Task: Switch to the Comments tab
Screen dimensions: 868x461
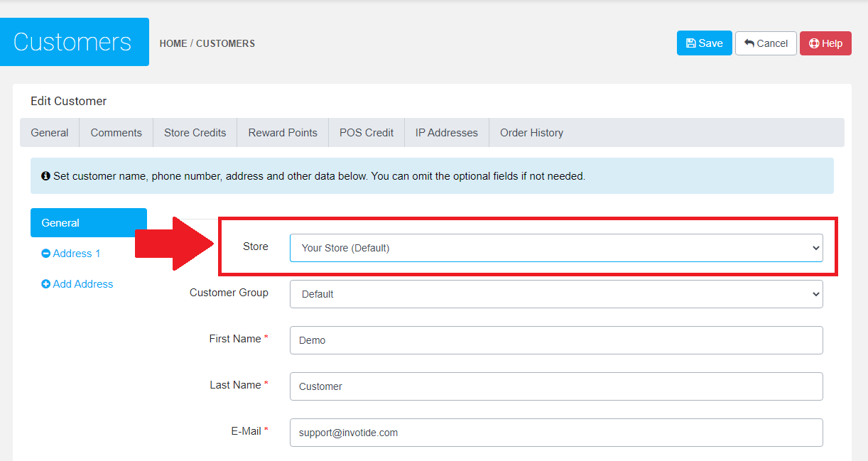Action: point(116,133)
